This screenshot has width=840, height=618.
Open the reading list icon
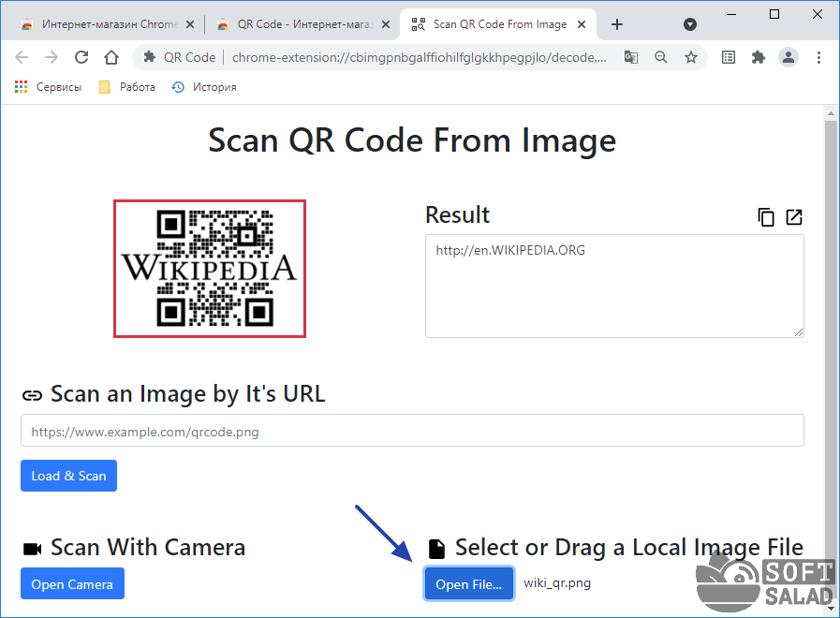pos(729,57)
